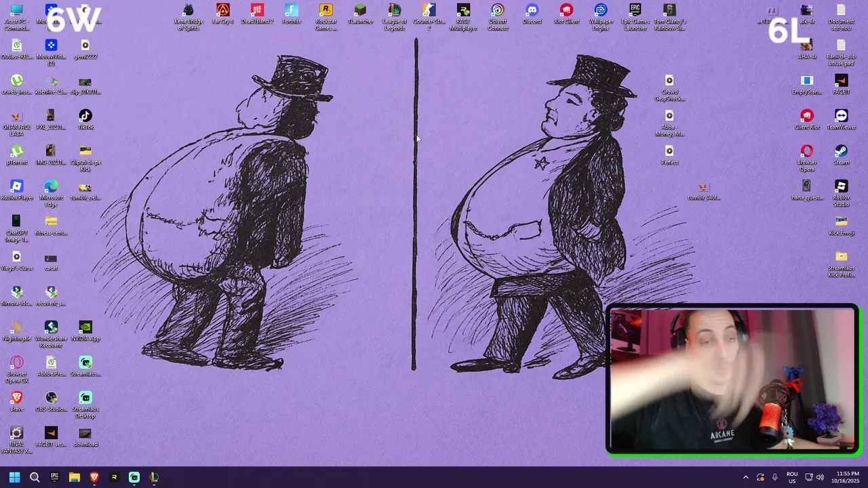Click the fitness-center folder
868x488 pixels.
[x=51, y=226]
